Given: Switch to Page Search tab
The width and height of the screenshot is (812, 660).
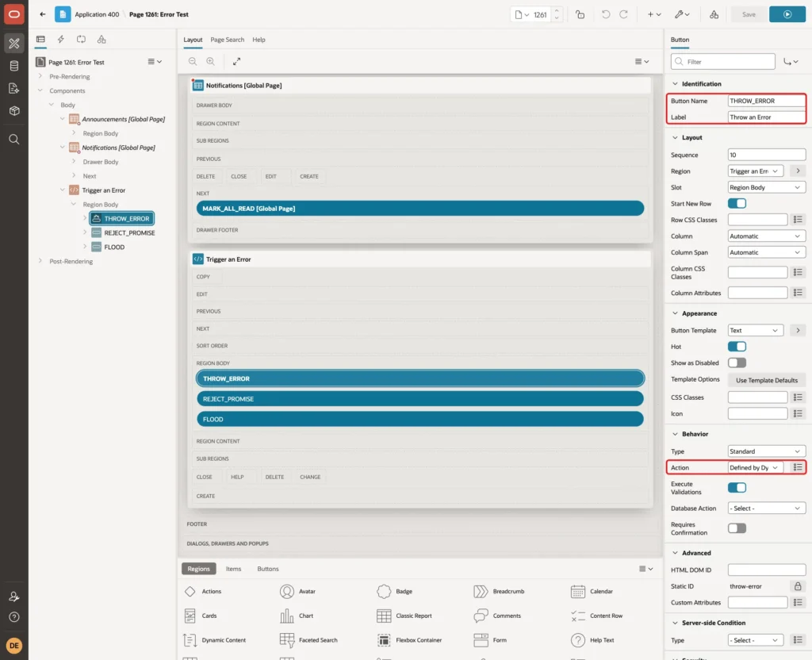Looking at the screenshot, I should (x=227, y=40).
